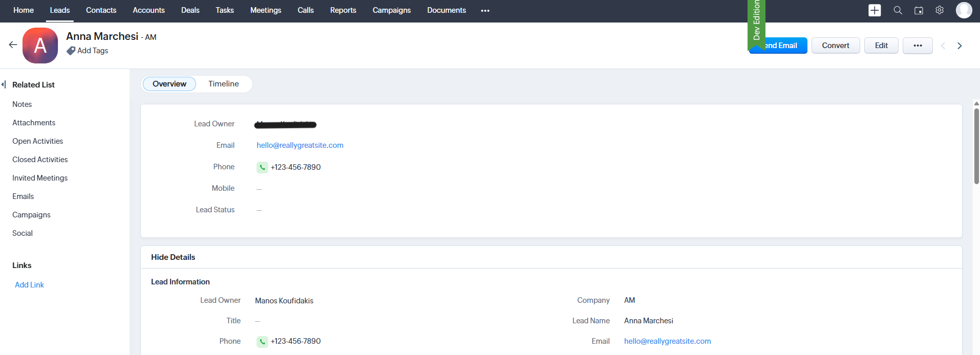Switch to the Overview tab
980x355 pixels.
pos(169,84)
